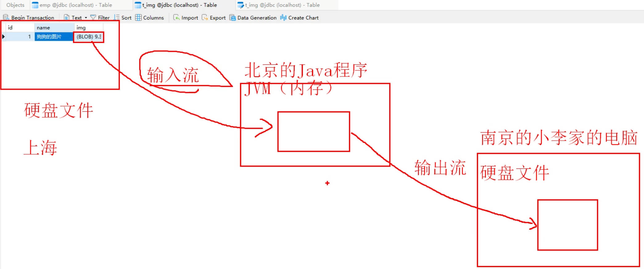644x269 pixels.
Task: Open the third t_img table tab
Action: [x=279, y=5]
